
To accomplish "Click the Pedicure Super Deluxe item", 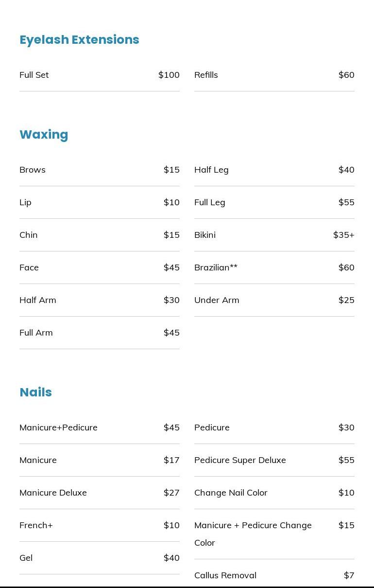I will tap(274, 460).
